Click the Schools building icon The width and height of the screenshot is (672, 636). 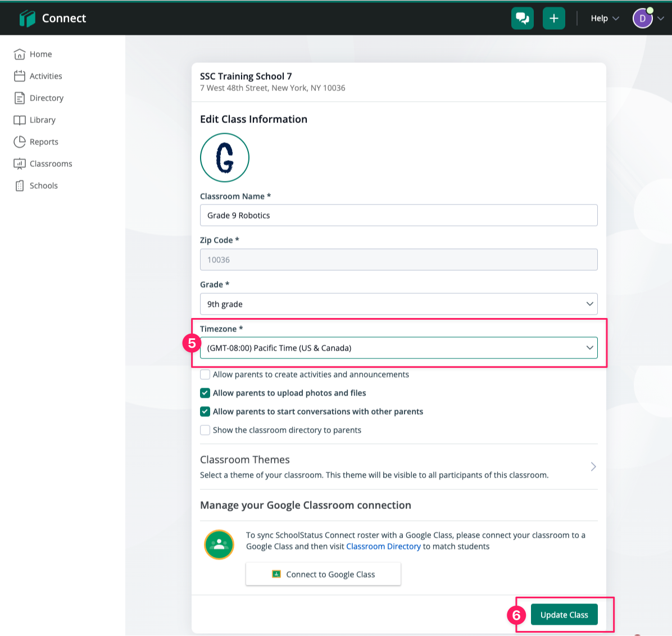click(x=19, y=185)
